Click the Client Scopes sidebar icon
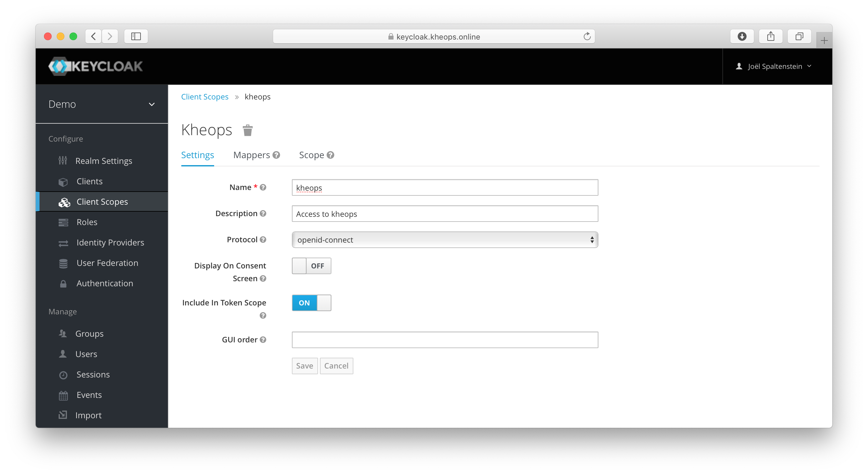The width and height of the screenshot is (868, 475). coord(64,201)
